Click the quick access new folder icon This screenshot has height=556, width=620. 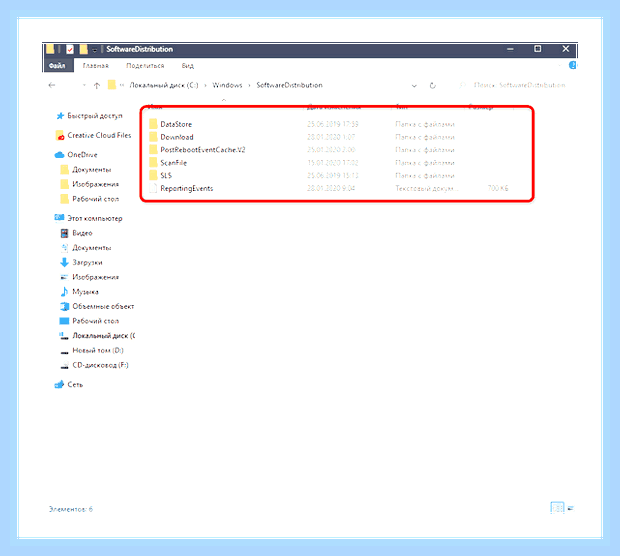(x=83, y=49)
